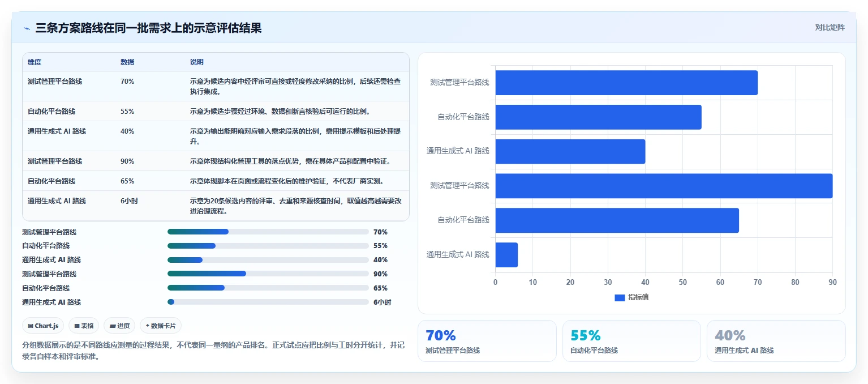Click the shortest chart bar at bottom
This screenshot has width=868, height=384.
(506, 255)
